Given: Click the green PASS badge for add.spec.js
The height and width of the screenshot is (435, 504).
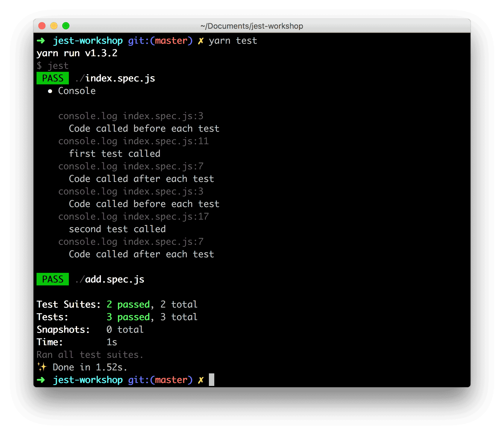Looking at the screenshot, I should [x=53, y=279].
